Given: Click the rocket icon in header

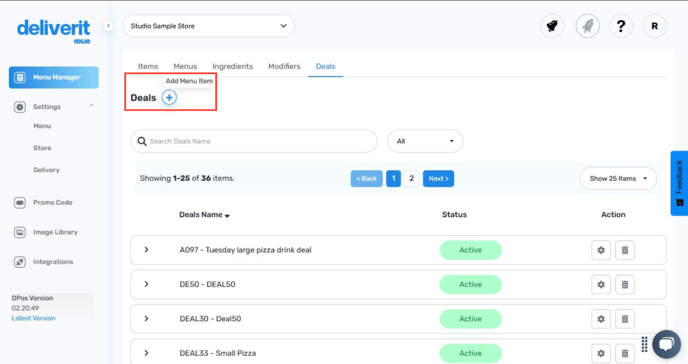Looking at the screenshot, I should click(x=588, y=26).
